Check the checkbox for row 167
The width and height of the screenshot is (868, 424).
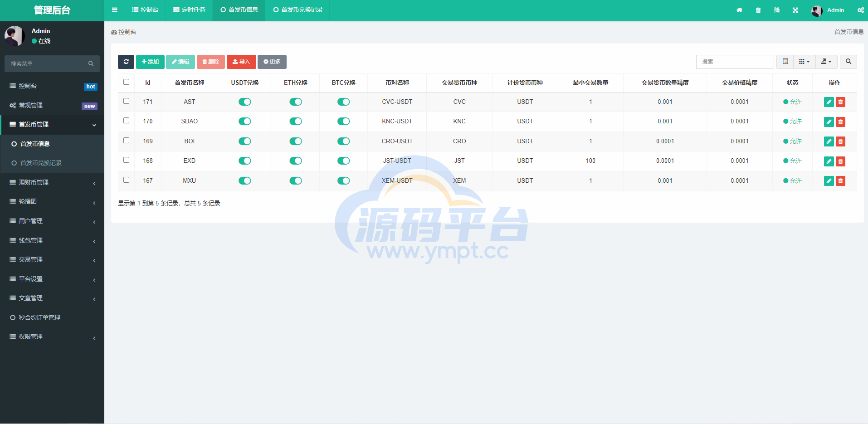[126, 180]
